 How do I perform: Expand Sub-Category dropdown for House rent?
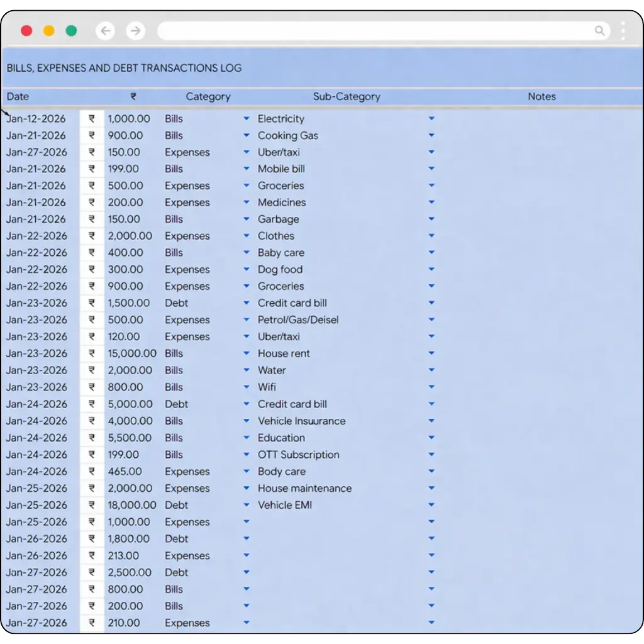[431, 353]
